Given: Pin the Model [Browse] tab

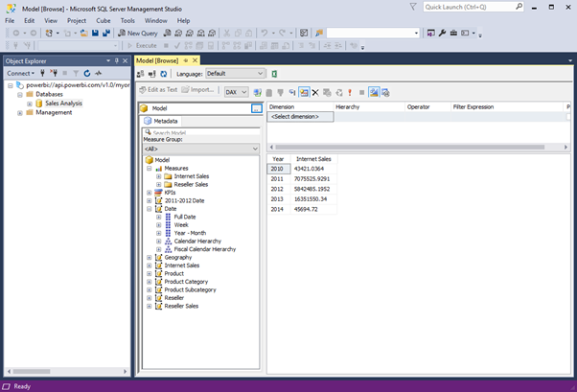Looking at the screenshot, I should click(x=186, y=60).
